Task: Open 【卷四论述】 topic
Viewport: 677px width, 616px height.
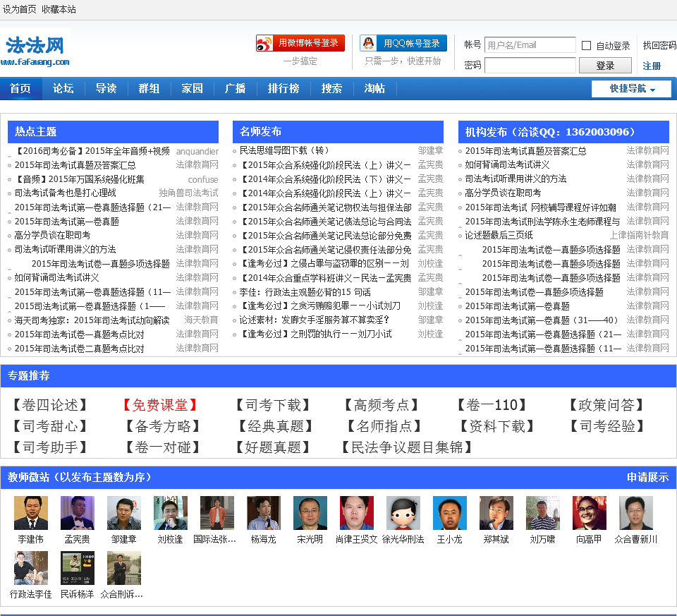Action: pos(49,405)
